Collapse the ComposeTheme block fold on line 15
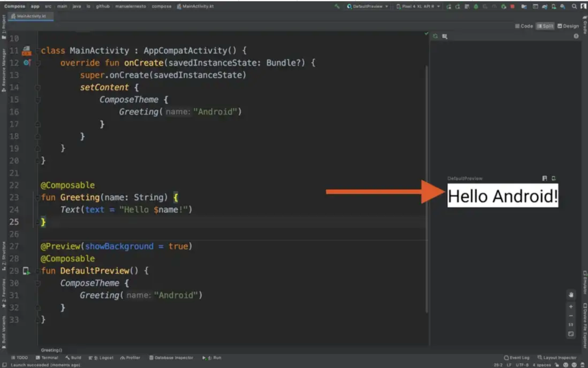This screenshot has width=588, height=368. click(x=38, y=100)
